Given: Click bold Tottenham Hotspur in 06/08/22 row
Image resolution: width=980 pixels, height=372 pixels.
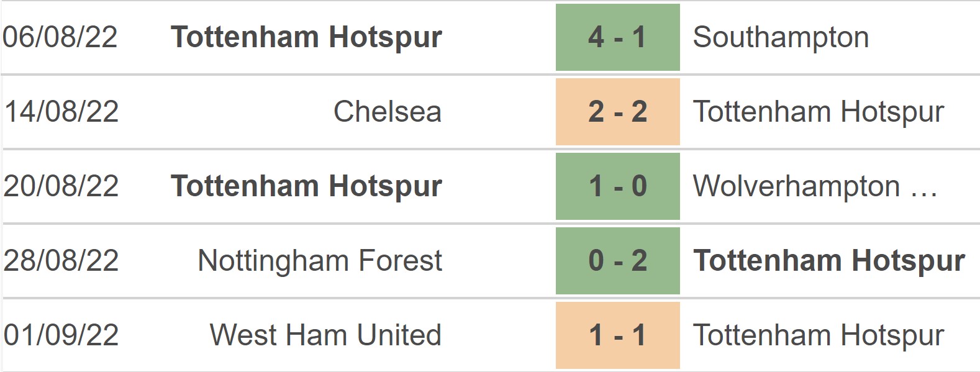Looking at the screenshot, I should pyautogui.click(x=306, y=37).
